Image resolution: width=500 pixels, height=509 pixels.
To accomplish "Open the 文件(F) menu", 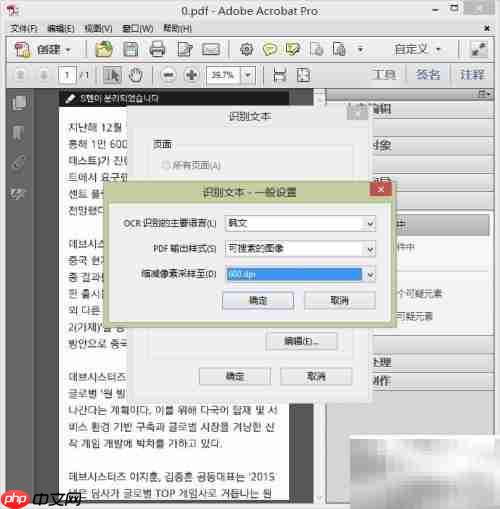I will (x=23, y=28).
